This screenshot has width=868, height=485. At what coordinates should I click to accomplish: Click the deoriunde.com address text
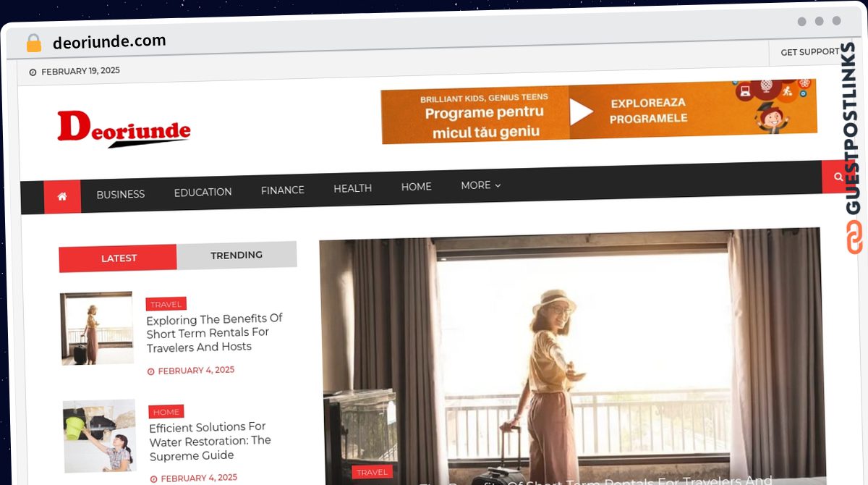(109, 42)
